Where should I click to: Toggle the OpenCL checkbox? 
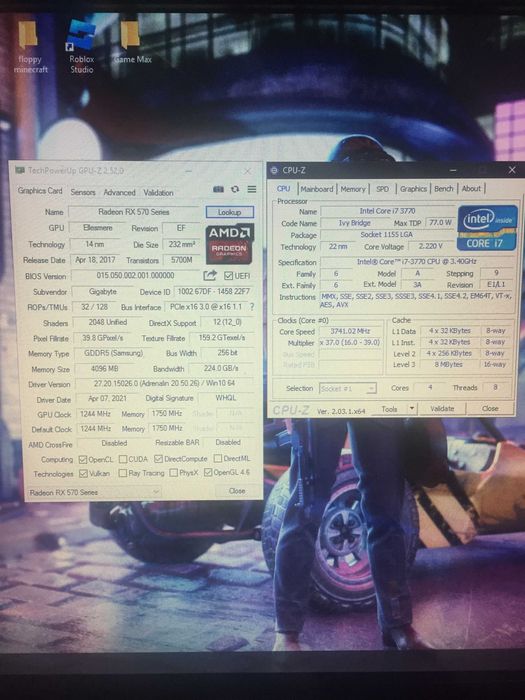point(83,459)
